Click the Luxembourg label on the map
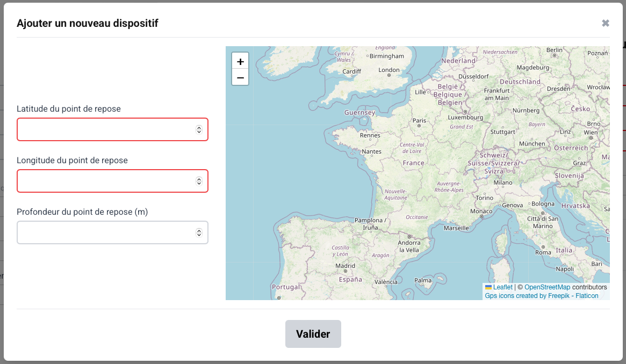 pos(465,118)
